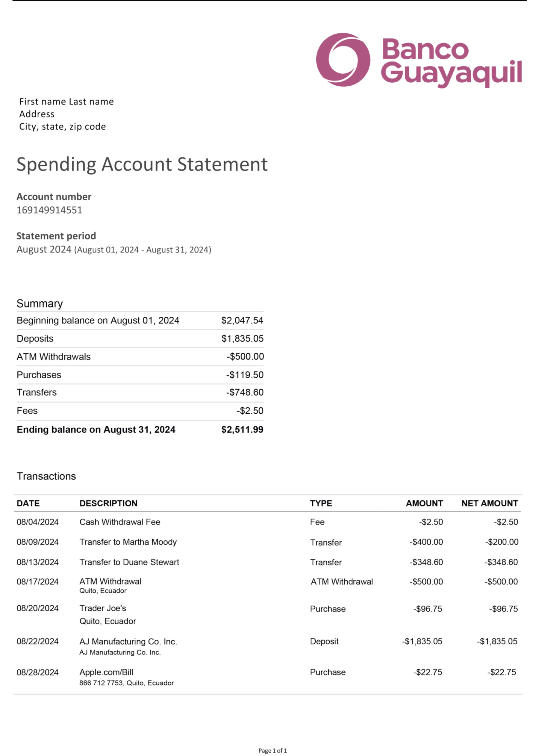Click the Deposits summary amount $1,835.05

242,339
